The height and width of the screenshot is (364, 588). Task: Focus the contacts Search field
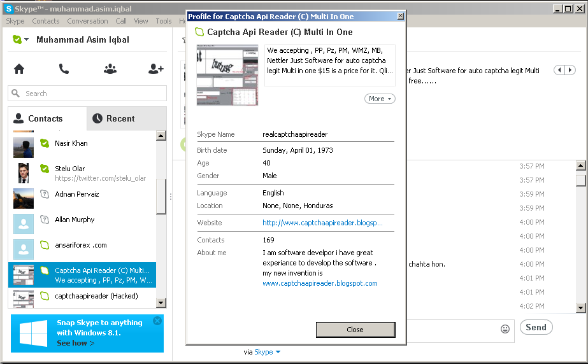coord(87,94)
